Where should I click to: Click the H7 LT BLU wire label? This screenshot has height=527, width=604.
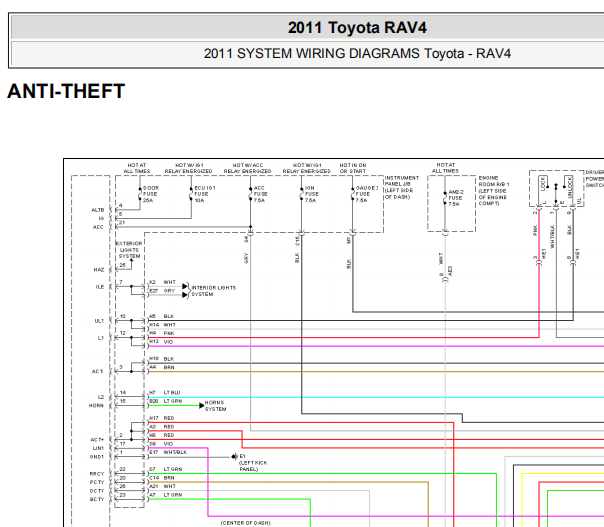(x=165, y=393)
